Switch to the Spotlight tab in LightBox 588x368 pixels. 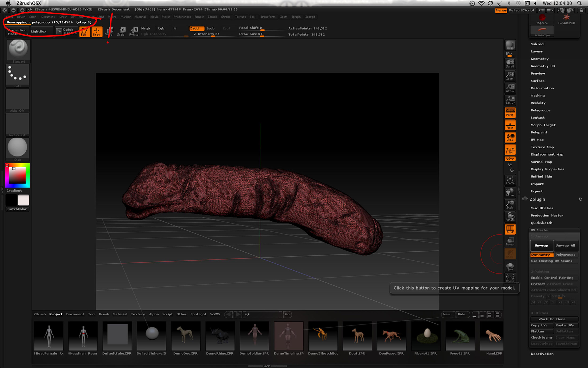tap(198, 314)
